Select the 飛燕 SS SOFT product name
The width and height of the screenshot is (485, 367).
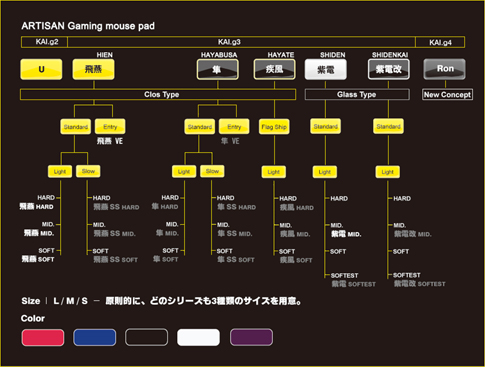pos(115,259)
